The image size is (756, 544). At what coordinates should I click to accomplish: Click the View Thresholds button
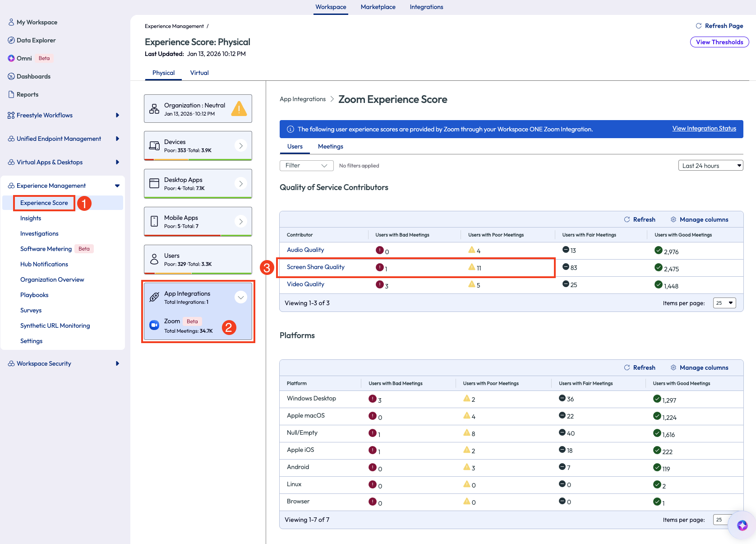pos(719,42)
